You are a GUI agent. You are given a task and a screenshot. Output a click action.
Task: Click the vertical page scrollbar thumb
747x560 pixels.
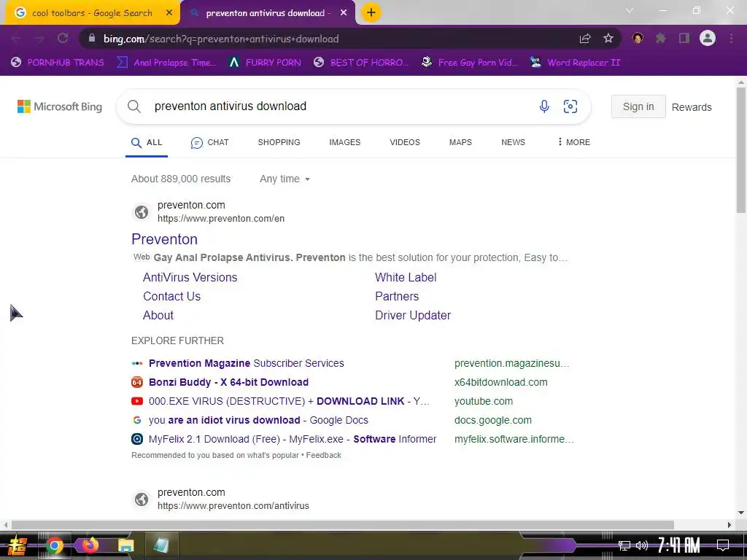pyautogui.click(x=741, y=150)
